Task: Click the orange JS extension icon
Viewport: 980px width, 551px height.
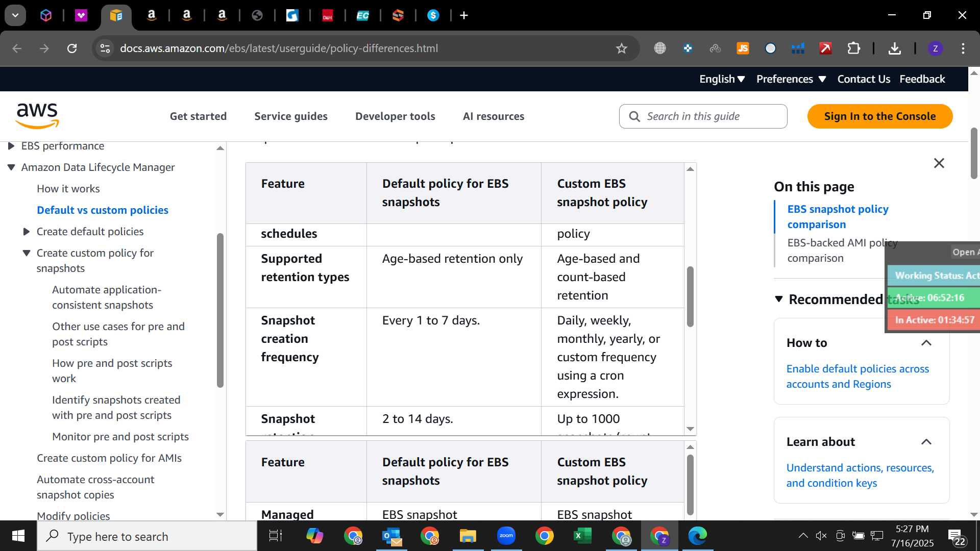Action: coord(743,48)
